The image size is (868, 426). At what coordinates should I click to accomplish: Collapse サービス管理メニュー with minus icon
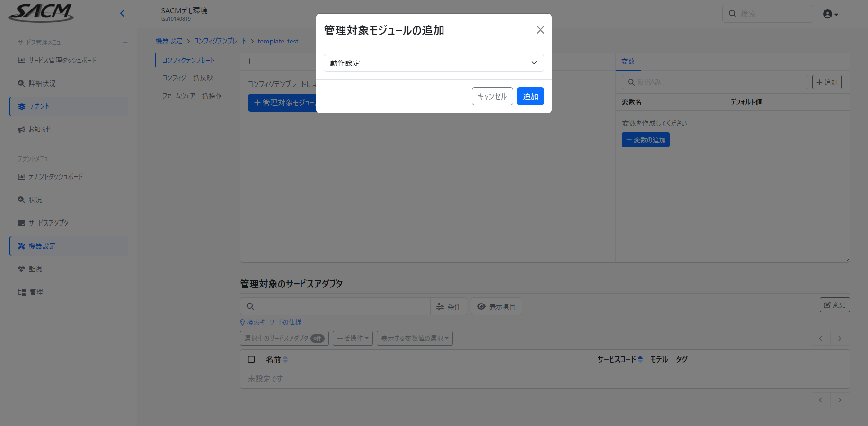(x=125, y=43)
